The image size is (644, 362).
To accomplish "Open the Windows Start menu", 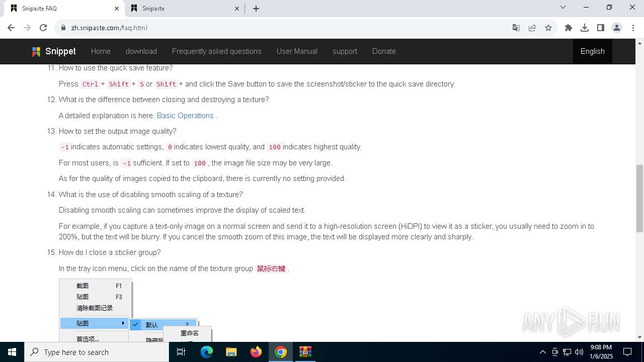I will click(12, 352).
